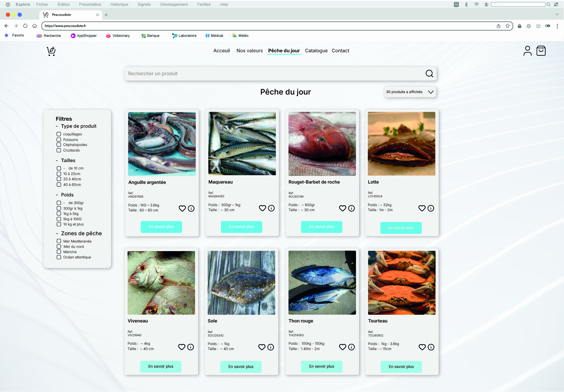Open the user account profile icon
Screen dimensions: 564x392
point(527,51)
